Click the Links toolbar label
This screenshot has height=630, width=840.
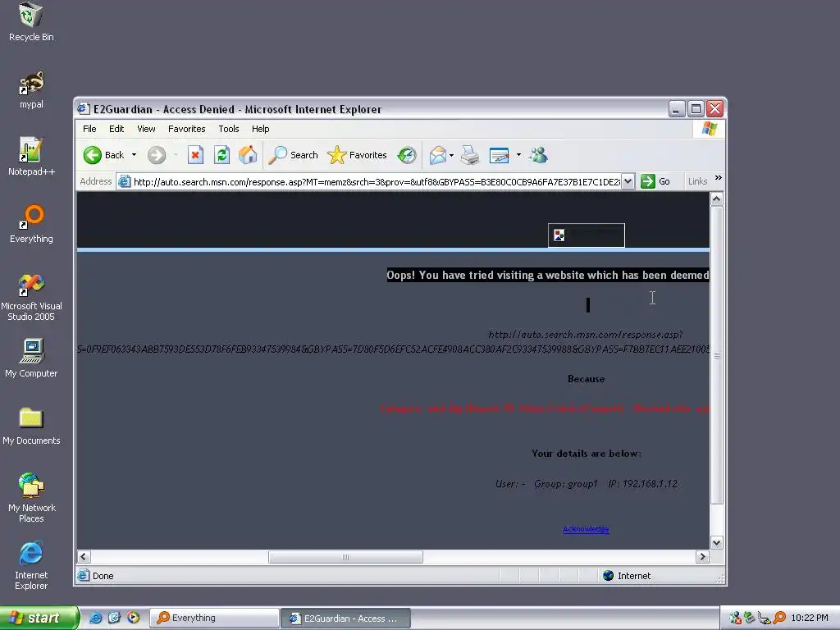click(697, 181)
